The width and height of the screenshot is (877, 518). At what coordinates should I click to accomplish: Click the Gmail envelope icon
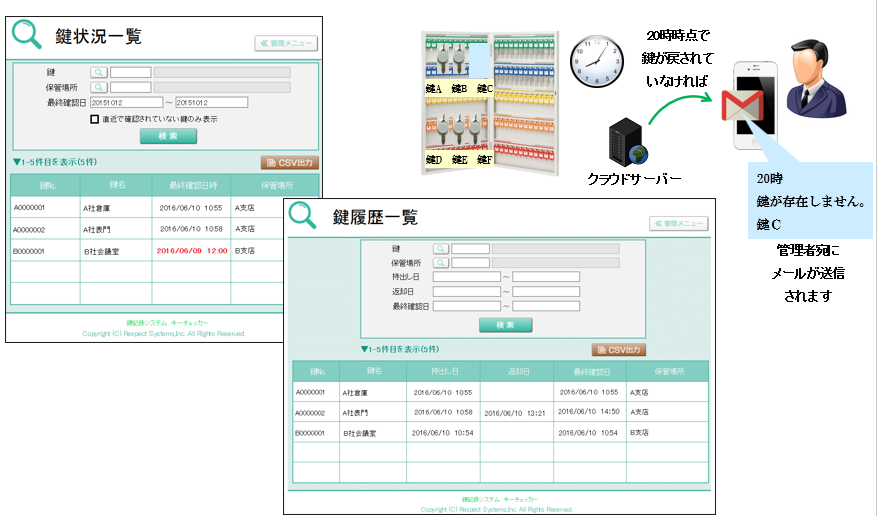(x=742, y=106)
